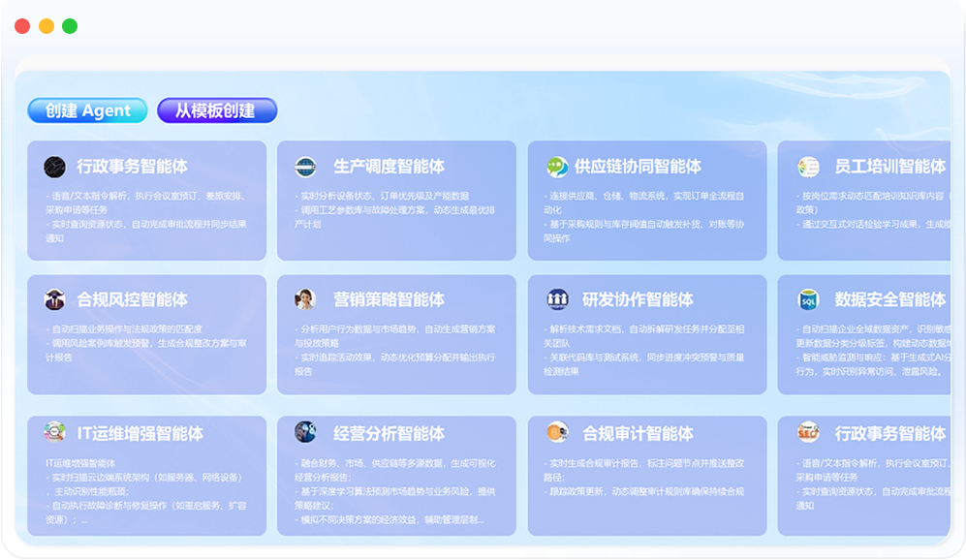
Task: Select the 研发协作智能体 team icon
Action: pyautogui.click(x=556, y=299)
